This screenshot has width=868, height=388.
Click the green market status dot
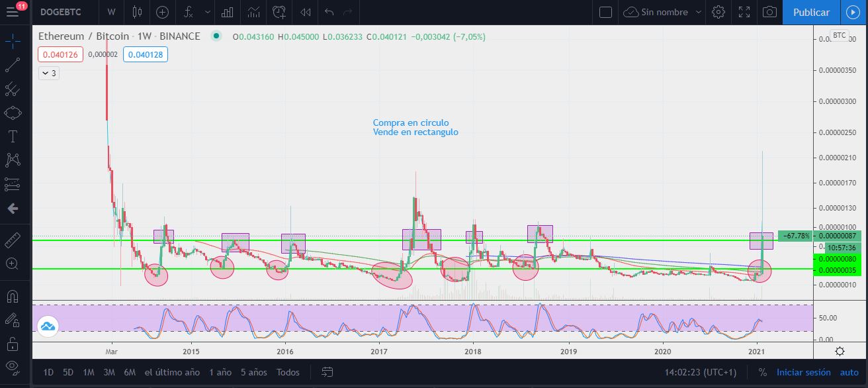[216, 36]
